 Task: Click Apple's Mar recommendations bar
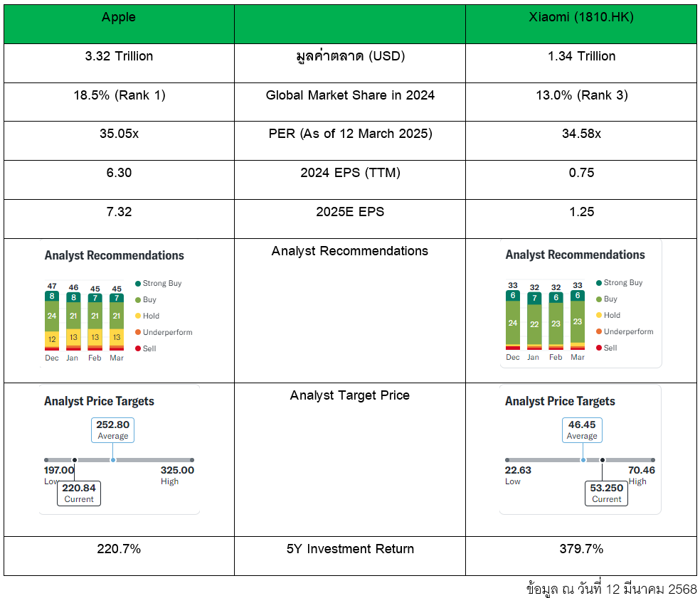click(117, 322)
